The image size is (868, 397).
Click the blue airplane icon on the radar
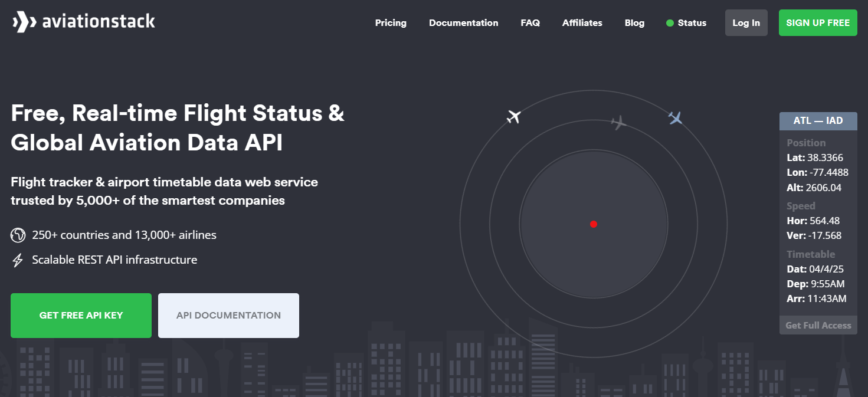coord(676,118)
